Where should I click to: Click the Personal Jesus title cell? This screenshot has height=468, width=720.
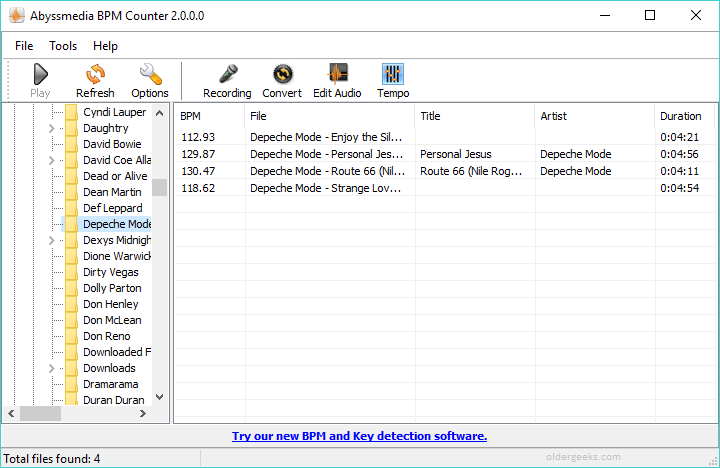[x=456, y=154]
